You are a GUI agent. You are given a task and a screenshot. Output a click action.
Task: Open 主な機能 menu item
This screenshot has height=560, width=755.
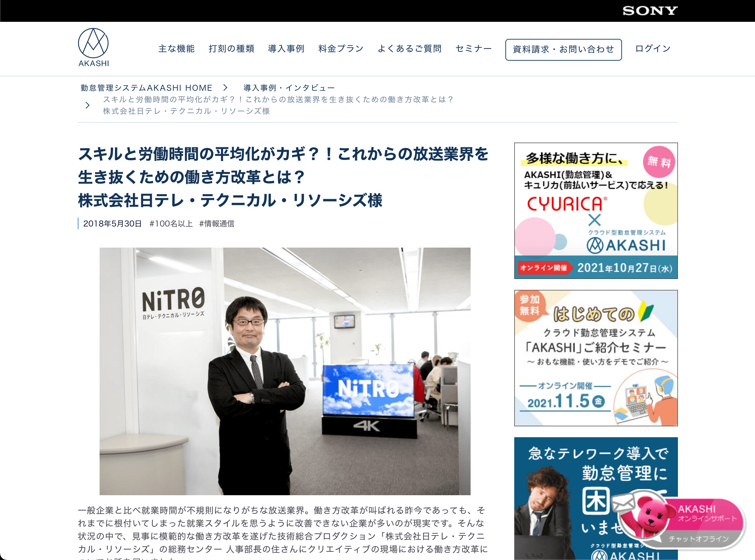point(176,49)
